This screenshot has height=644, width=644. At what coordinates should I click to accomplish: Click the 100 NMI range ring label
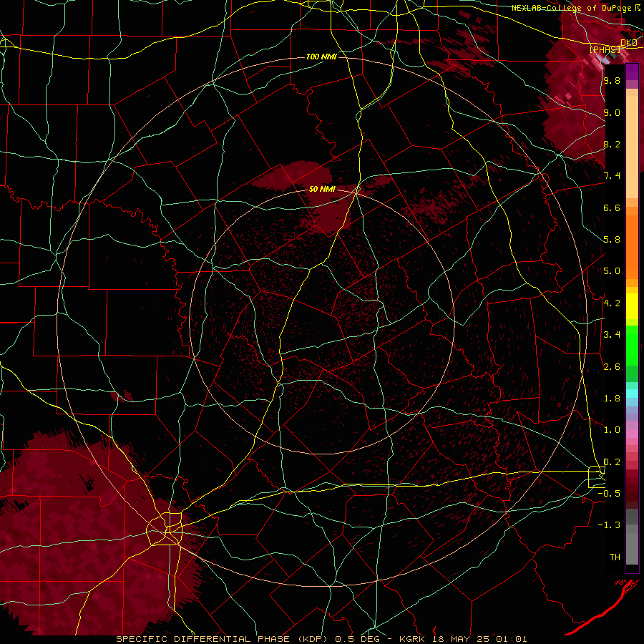coord(321,57)
